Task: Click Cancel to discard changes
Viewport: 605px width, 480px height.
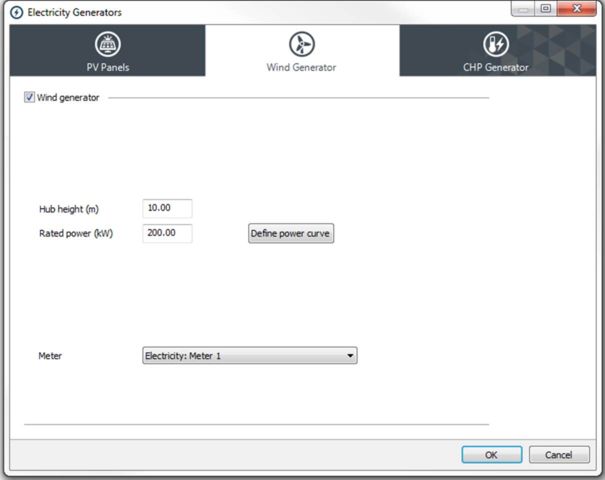Action: 559,454
